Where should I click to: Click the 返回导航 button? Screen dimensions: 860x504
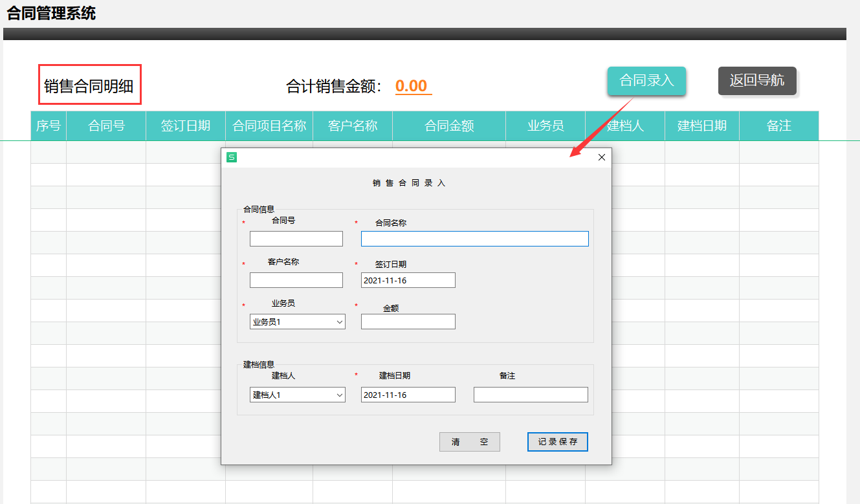757,81
